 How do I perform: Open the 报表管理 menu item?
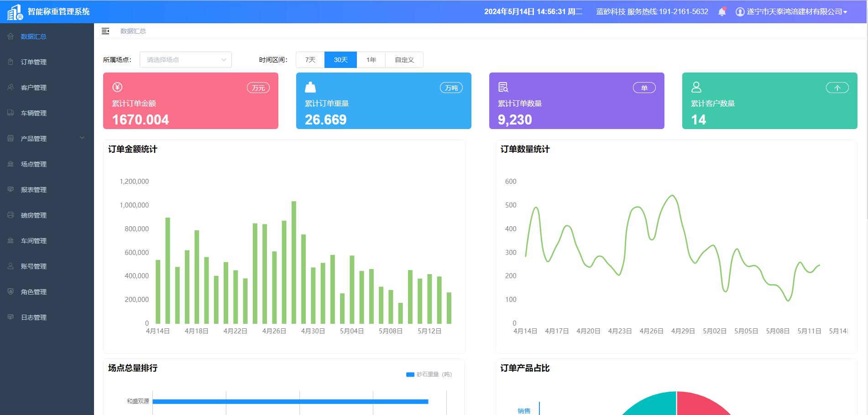(47, 189)
